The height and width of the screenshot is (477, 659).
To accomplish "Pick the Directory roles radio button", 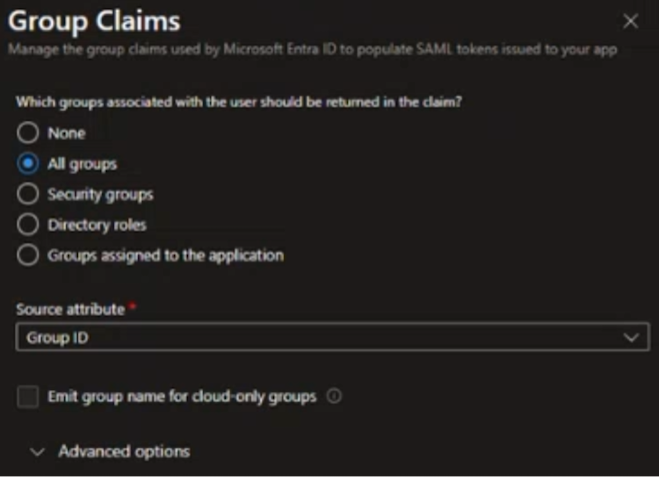I will click(28, 224).
